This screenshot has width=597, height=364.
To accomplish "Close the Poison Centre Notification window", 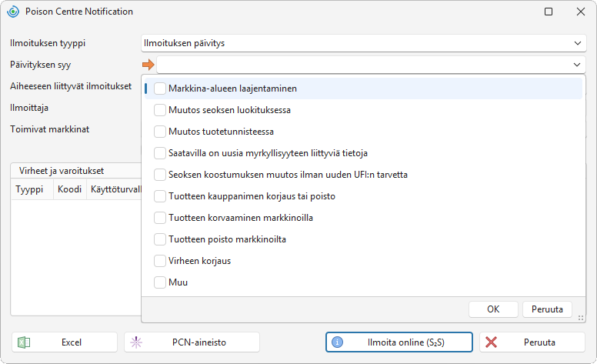I will pos(581,12).
